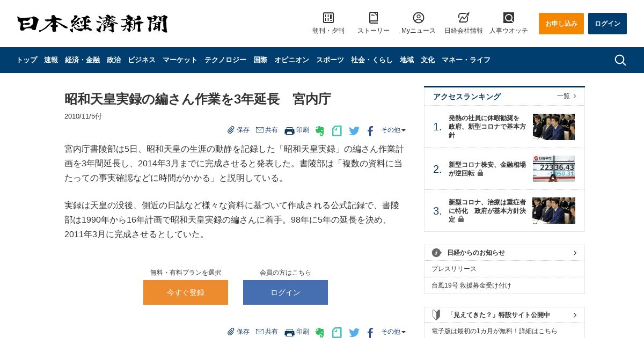Click the beginner mark icon beside 見えてきた
Screen dimensions: 644x338
pos(436,315)
